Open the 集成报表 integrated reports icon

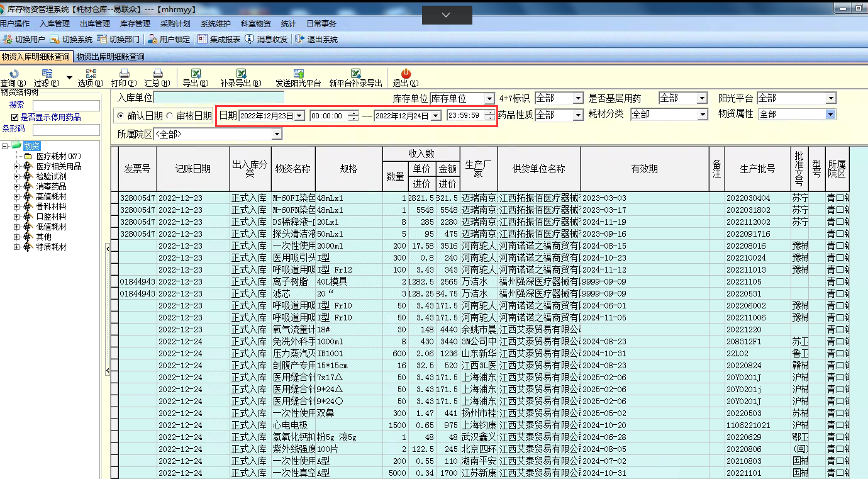(x=203, y=39)
